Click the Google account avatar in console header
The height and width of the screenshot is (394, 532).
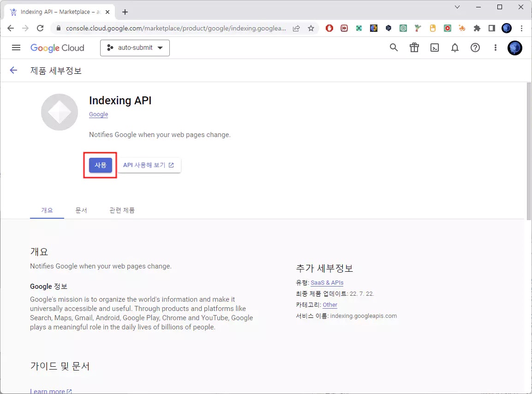(x=514, y=48)
